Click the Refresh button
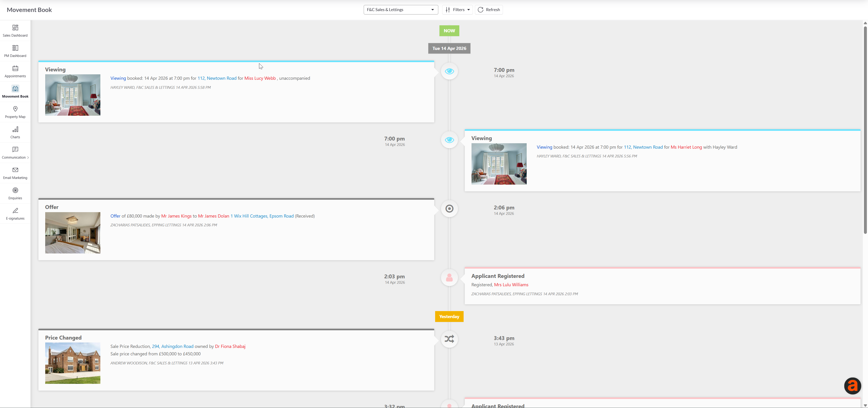 (x=488, y=10)
